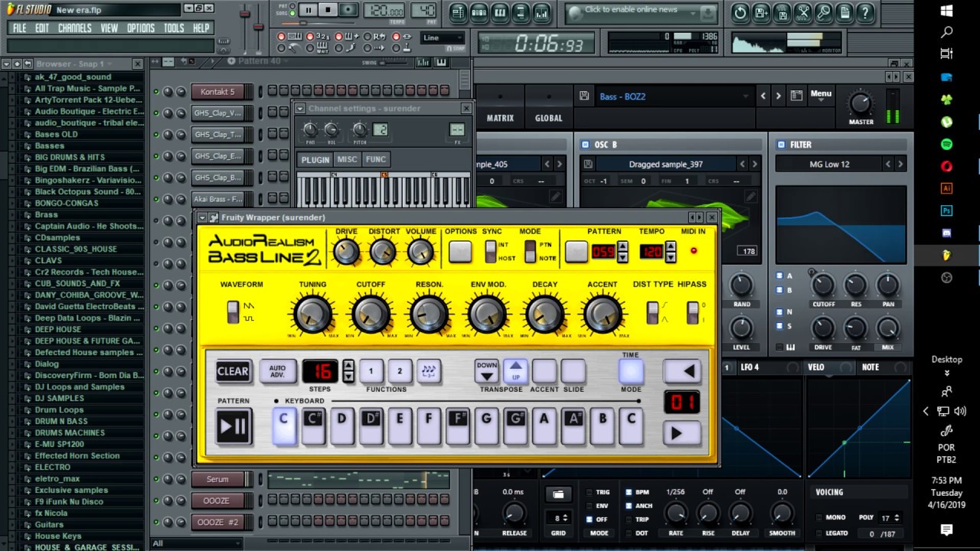Click the Play/Pause button in FL Studio transport

click(x=308, y=11)
